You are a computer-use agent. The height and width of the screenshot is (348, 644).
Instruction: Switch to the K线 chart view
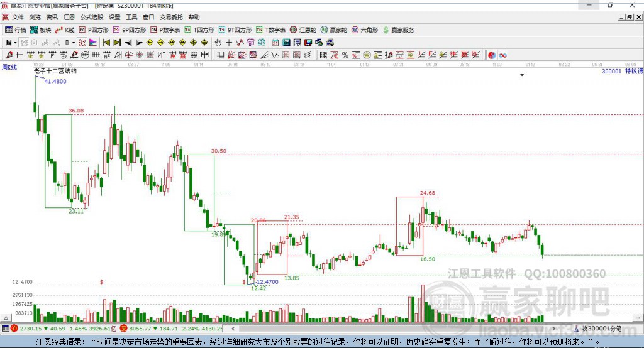(x=65, y=30)
